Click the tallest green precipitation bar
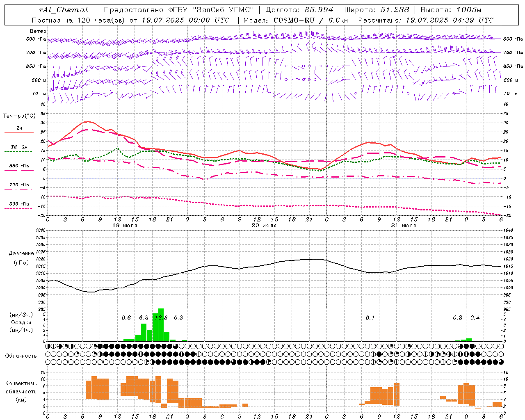The image size is (525, 420). (161, 324)
